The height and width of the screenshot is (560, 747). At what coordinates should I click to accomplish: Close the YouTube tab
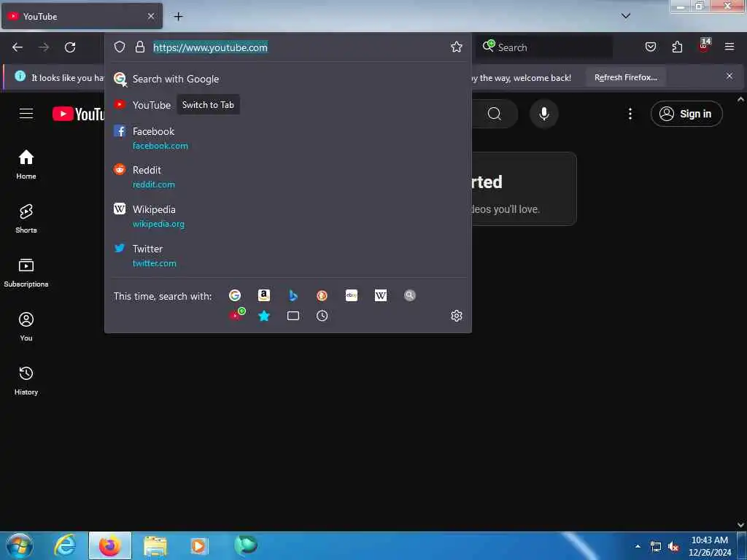(x=151, y=16)
